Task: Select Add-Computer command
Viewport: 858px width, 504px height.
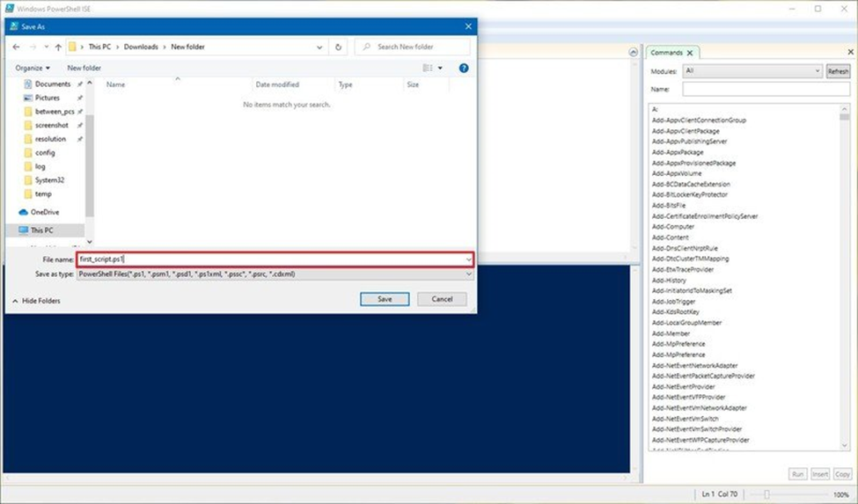Action: pos(672,226)
